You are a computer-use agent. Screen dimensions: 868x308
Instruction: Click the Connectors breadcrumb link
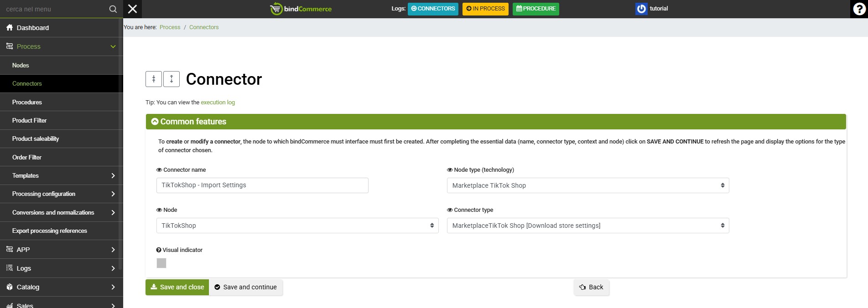204,27
